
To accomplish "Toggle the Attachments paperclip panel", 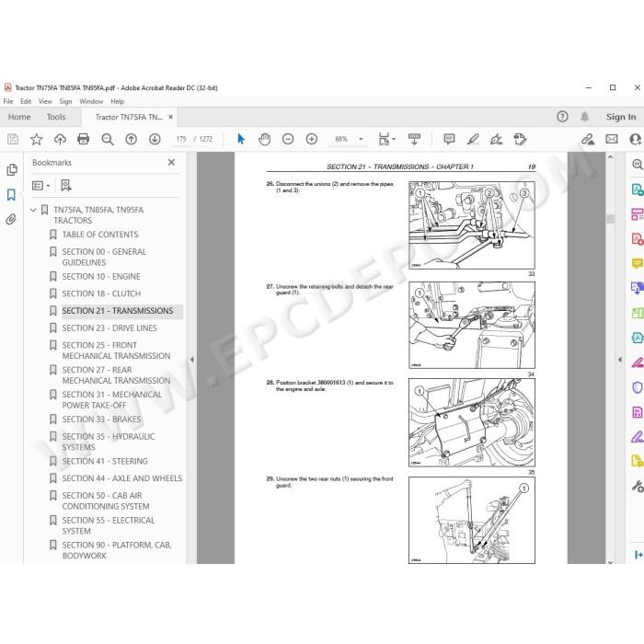I will click(x=11, y=219).
